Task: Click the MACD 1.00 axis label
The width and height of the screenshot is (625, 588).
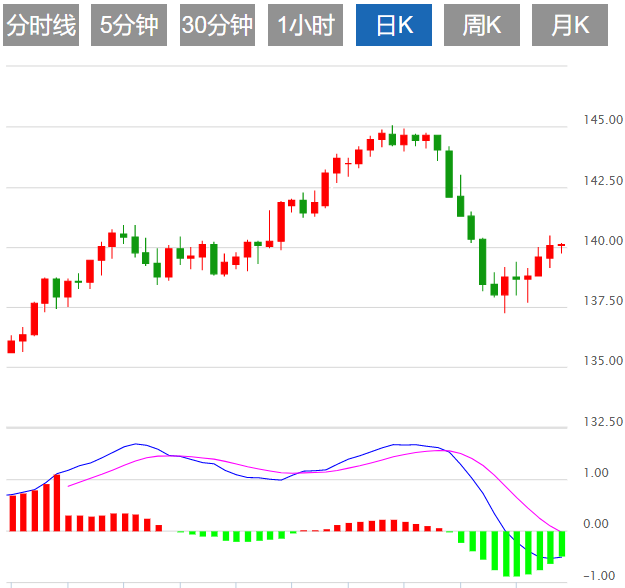Action: pos(596,473)
